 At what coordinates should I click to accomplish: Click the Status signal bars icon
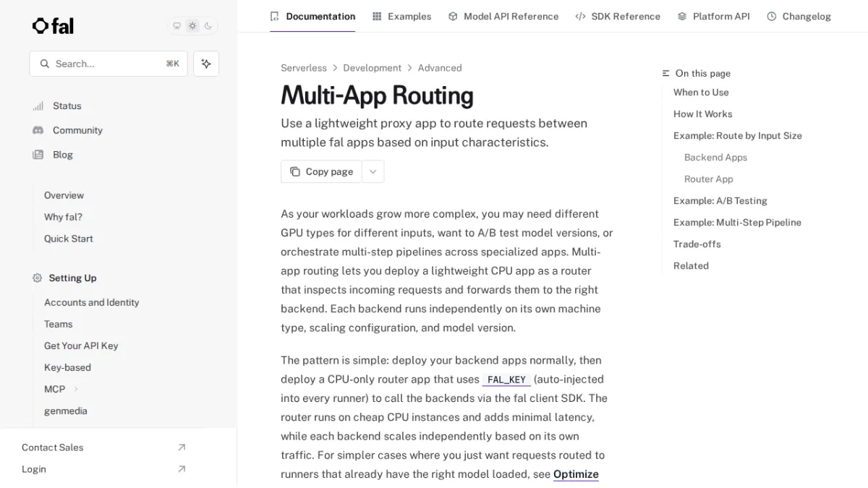click(38, 106)
